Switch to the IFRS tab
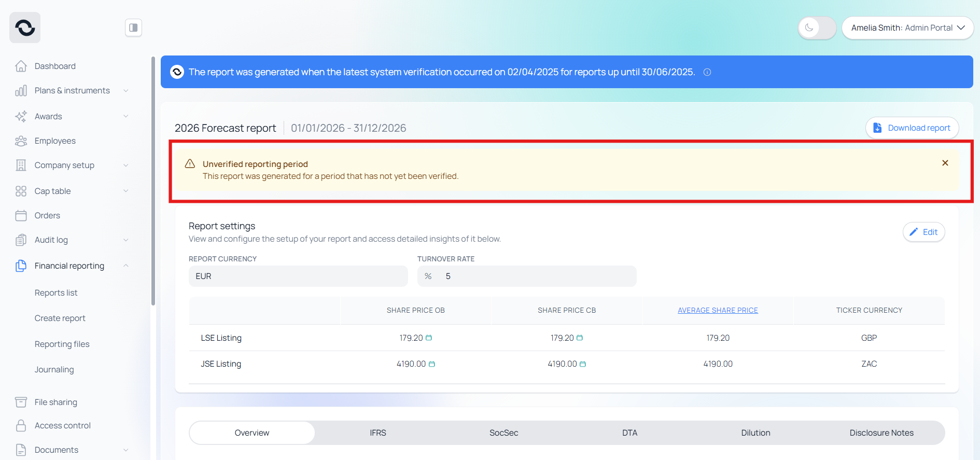 [x=378, y=433]
